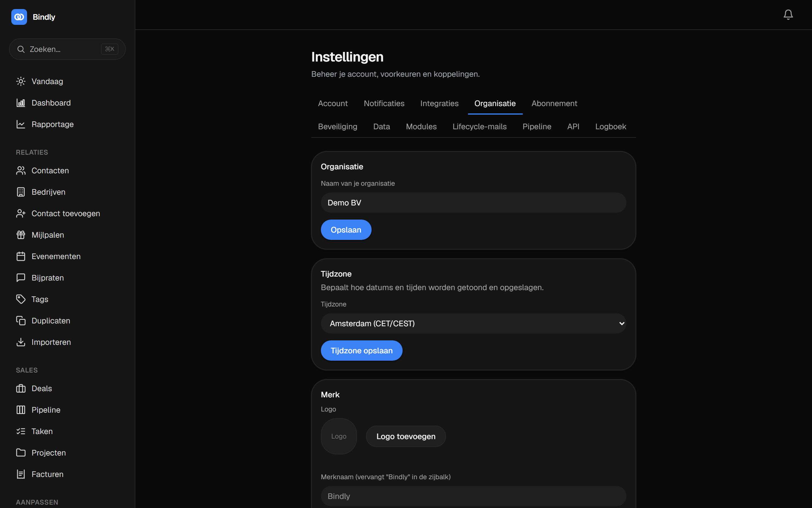Viewport: 812px width, 508px height.
Task: Open the Pipeline settings tab
Action: [537, 127]
